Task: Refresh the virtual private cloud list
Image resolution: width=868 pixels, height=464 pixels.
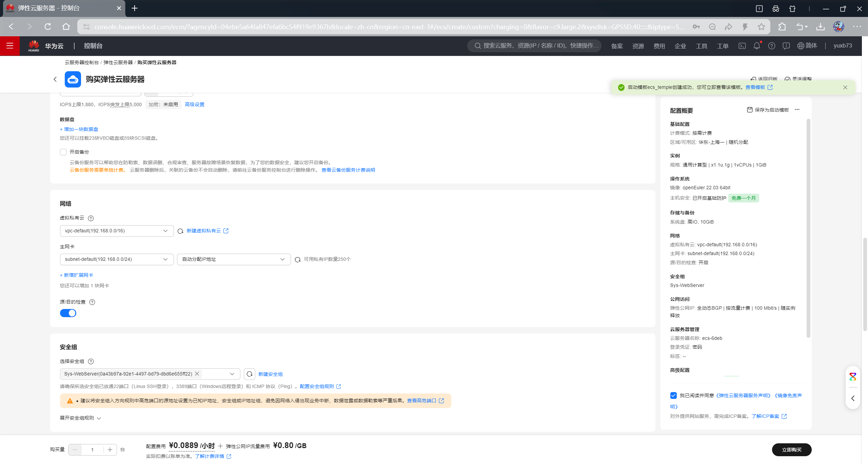Action: (x=180, y=231)
